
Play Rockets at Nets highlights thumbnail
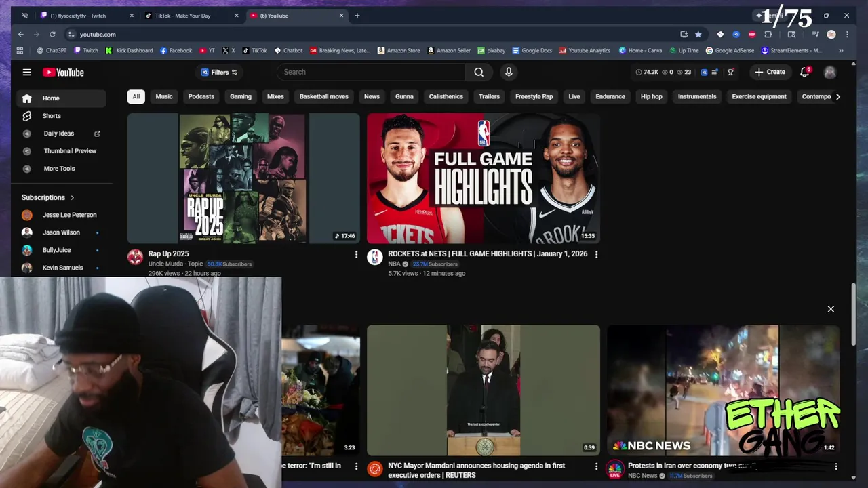tap(484, 178)
